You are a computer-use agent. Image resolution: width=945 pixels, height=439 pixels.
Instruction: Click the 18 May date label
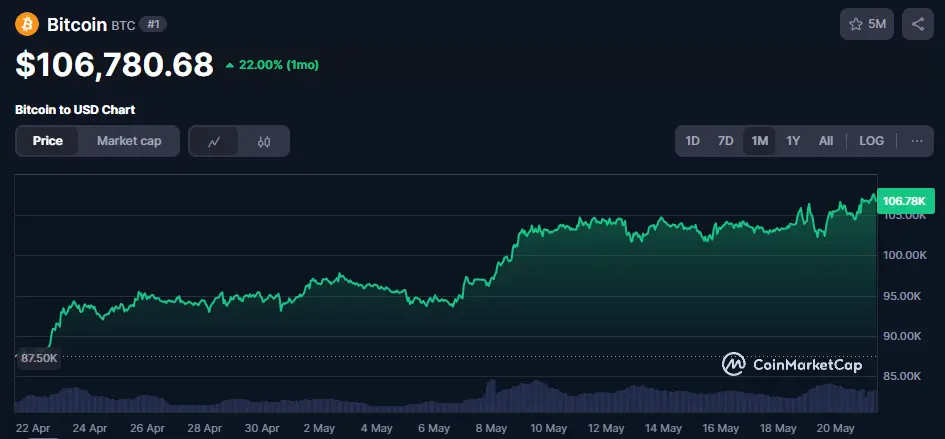pyautogui.click(x=778, y=428)
